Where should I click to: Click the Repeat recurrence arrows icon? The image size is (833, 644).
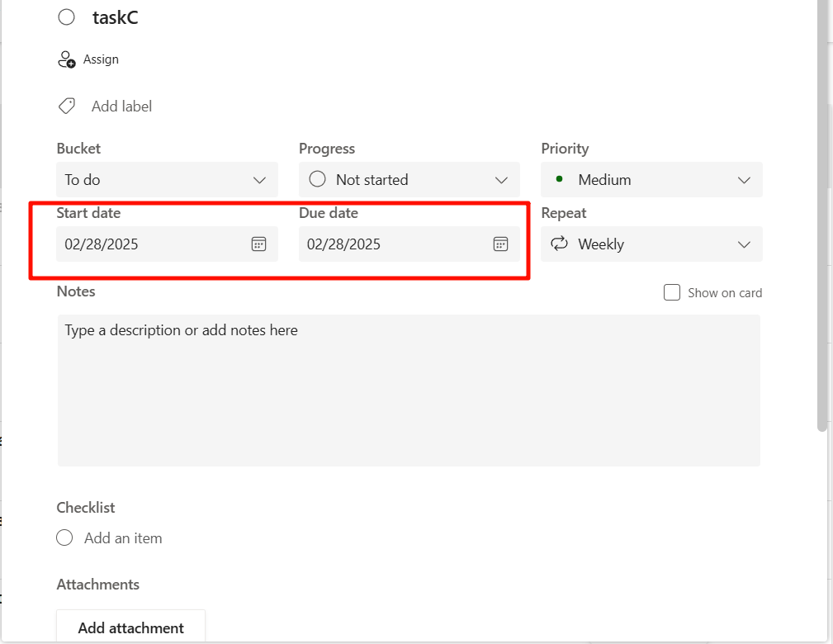559,244
